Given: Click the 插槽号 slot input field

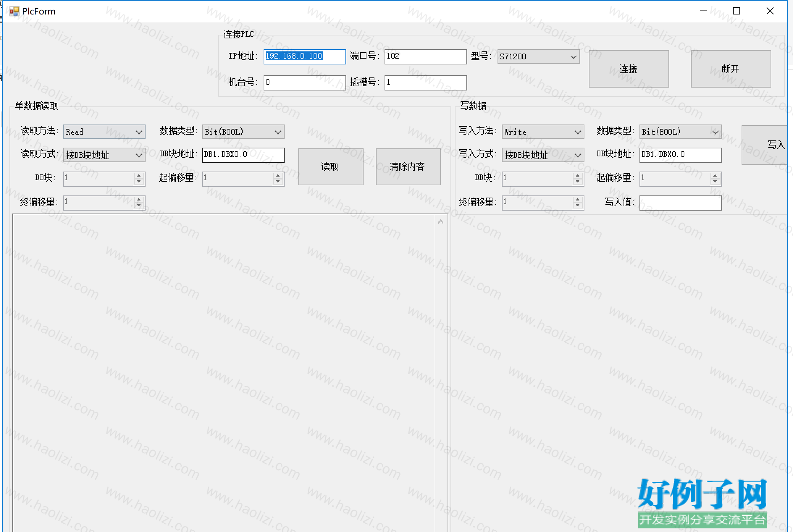Looking at the screenshot, I should 425,83.
